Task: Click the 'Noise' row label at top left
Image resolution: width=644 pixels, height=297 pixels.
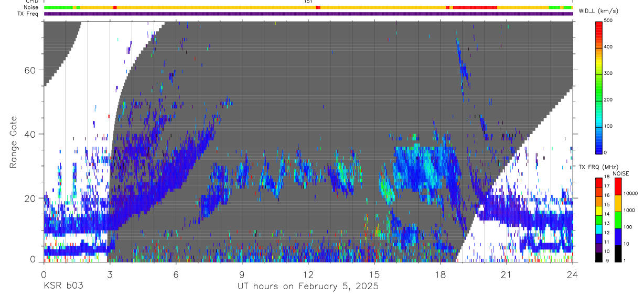Action: [x=31, y=7]
